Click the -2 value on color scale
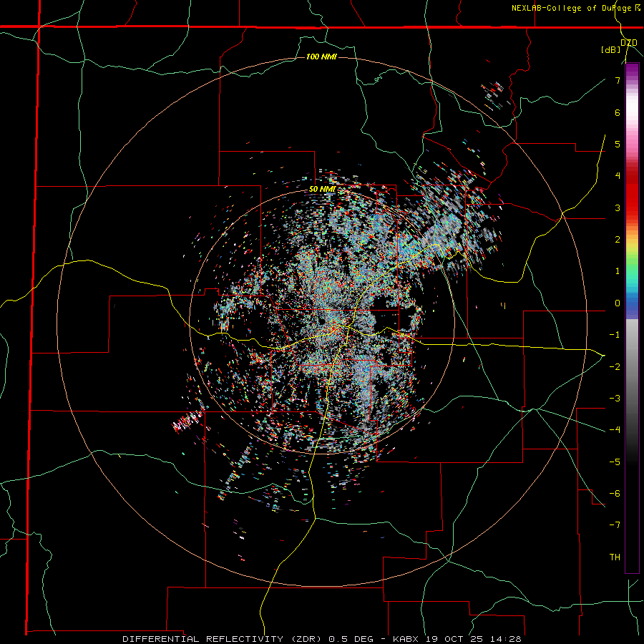Image resolution: width=644 pixels, height=644 pixels. click(615, 367)
